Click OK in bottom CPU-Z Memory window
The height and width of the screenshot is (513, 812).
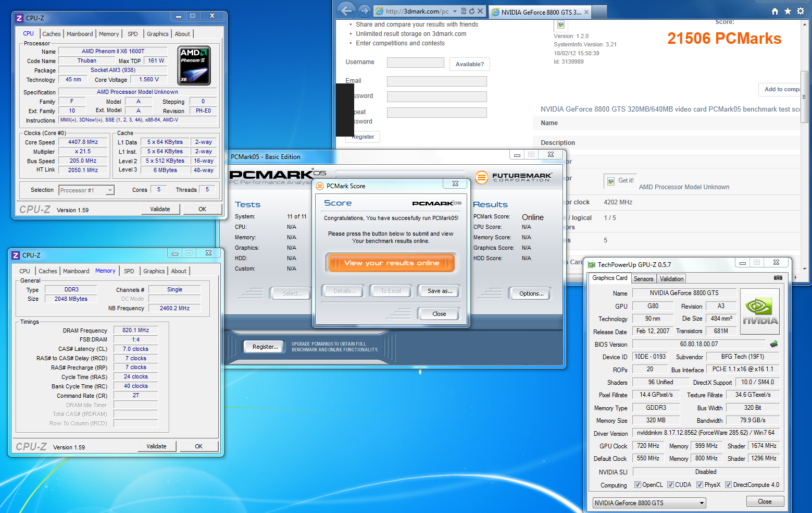click(x=198, y=446)
